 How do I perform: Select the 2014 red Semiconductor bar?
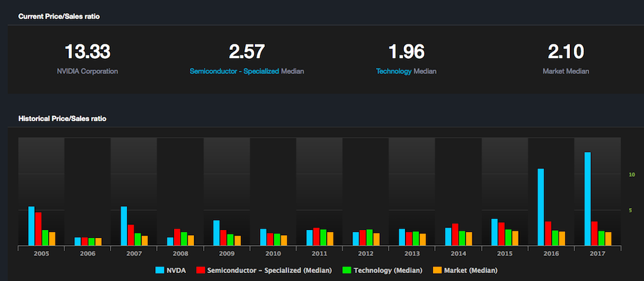455,235
